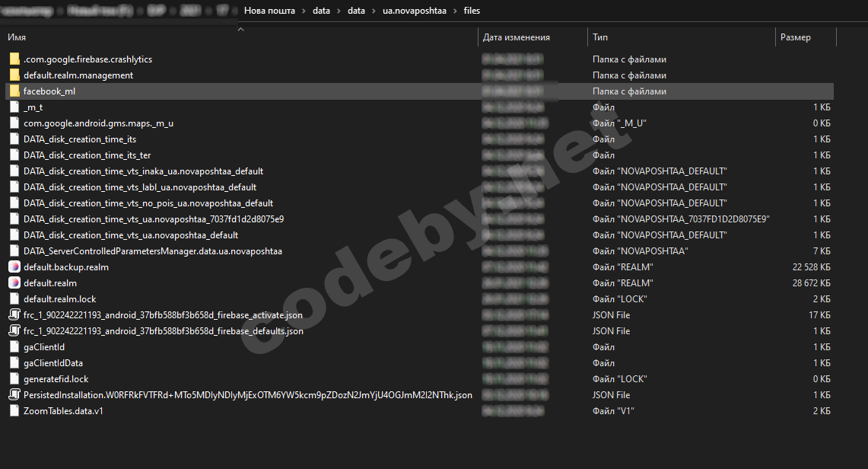Select com.google.android.gms.maps._m_u file name

coord(99,123)
